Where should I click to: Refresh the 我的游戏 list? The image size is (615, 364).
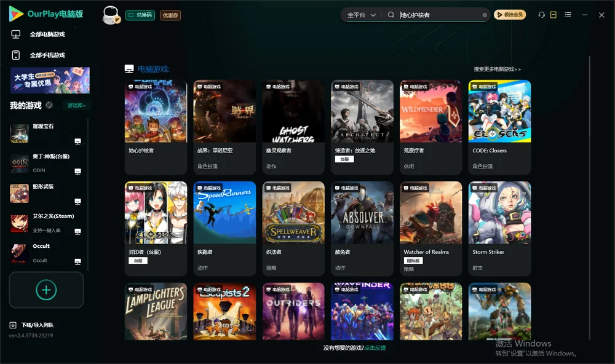coord(49,105)
